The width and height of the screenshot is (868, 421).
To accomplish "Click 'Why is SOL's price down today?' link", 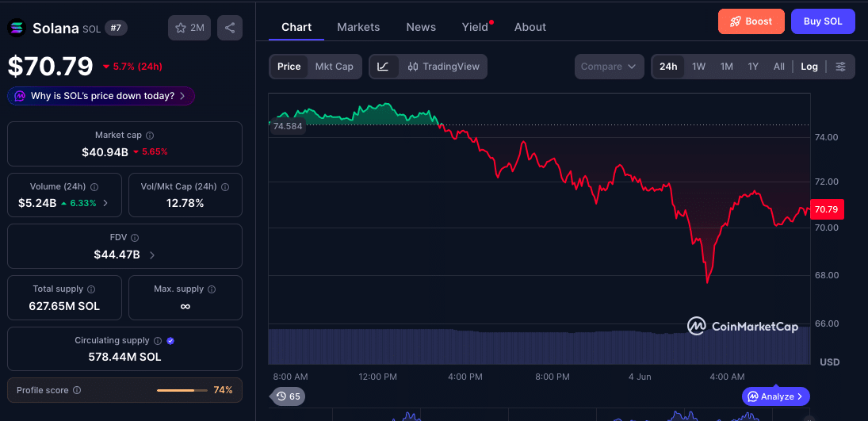I will pyautogui.click(x=101, y=96).
